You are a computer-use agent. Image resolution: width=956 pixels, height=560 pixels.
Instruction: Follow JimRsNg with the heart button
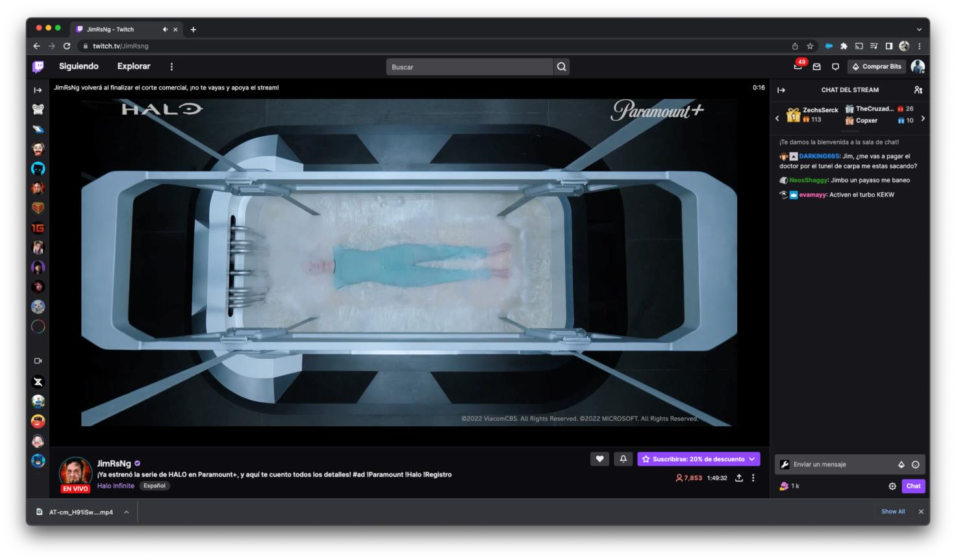click(x=599, y=459)
